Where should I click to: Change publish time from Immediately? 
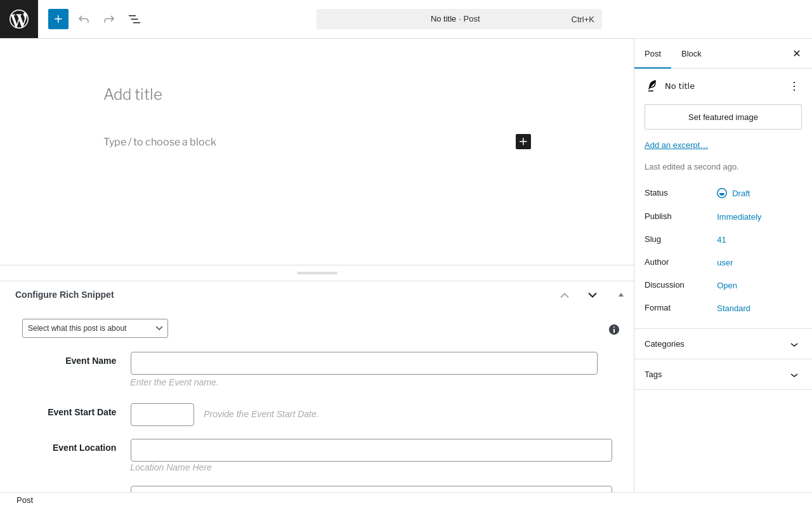(739, 217)
